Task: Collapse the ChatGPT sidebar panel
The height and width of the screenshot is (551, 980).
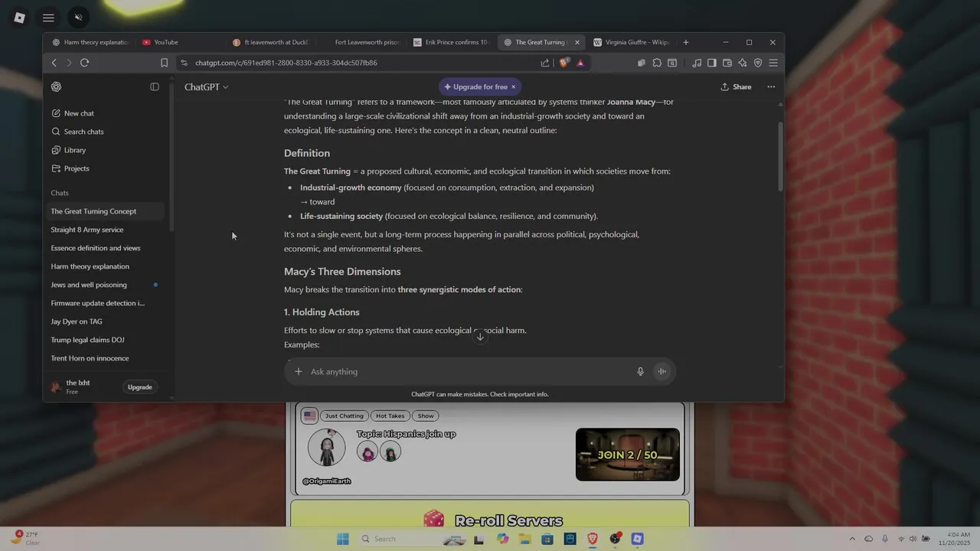Action: [155, 87]
